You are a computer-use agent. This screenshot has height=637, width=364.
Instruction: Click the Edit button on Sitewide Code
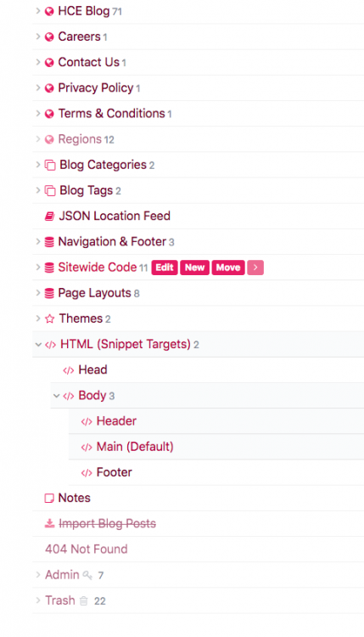coord(165,268)
